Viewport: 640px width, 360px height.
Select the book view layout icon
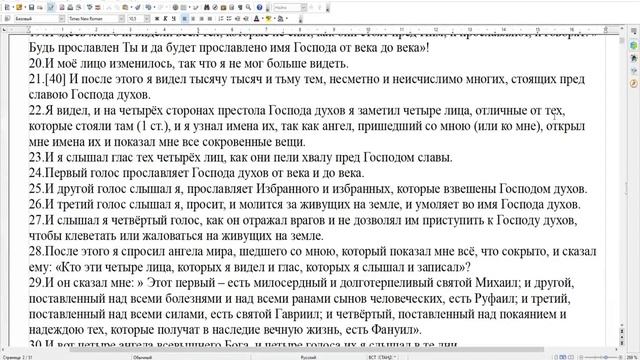point(571,357)
